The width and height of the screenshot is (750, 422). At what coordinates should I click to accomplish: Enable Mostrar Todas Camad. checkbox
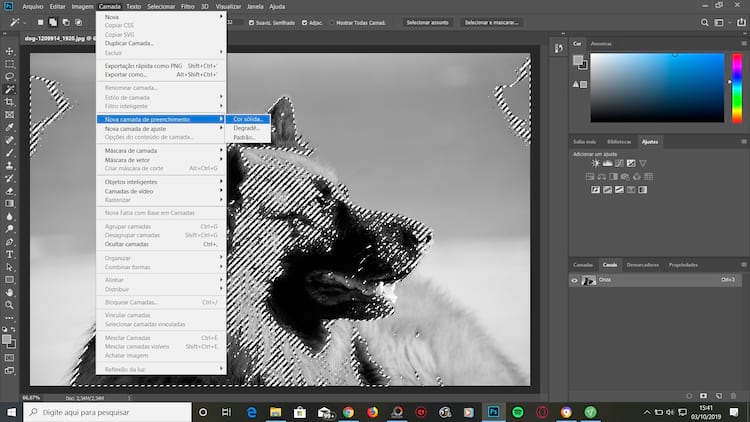coord(332,22)
